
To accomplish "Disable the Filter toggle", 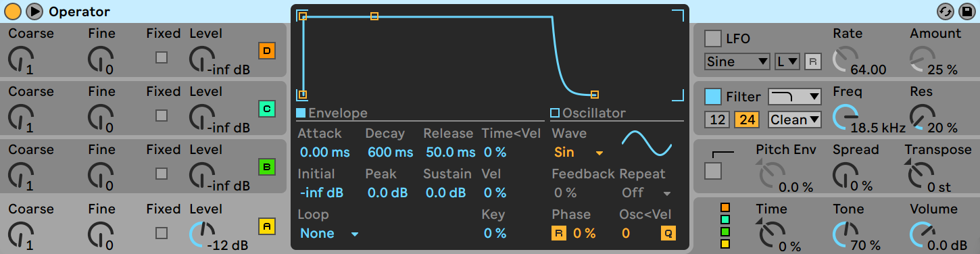I will (713, 97).
